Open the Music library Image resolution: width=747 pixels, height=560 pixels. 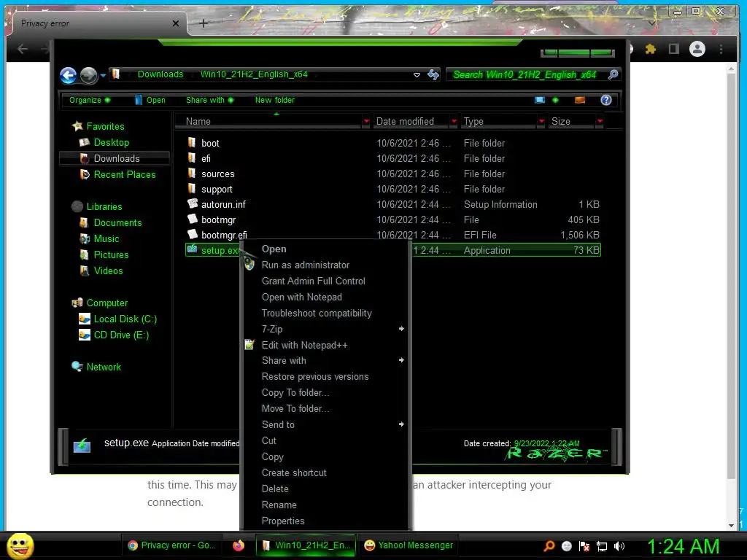pyautogui.click(x=107, y=238)
